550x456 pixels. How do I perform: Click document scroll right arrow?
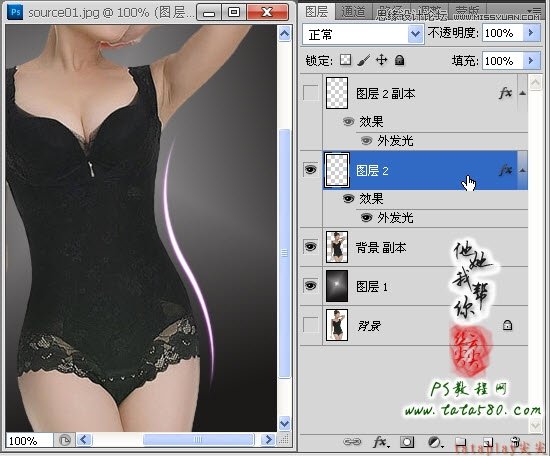[x=269, y=440]
